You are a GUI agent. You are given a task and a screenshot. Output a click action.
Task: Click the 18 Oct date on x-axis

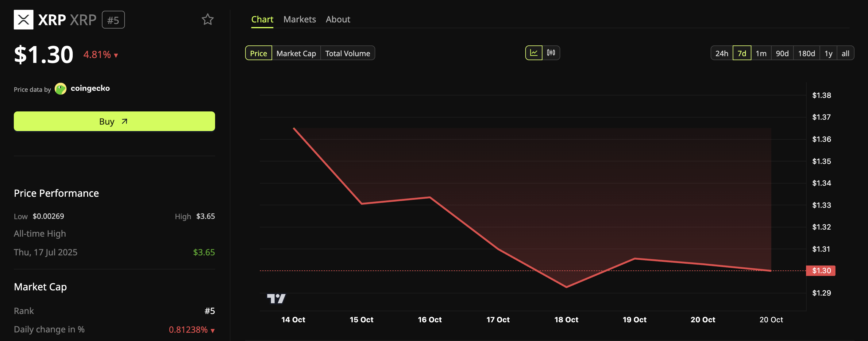pyautogui.click(x=566, y=320)
